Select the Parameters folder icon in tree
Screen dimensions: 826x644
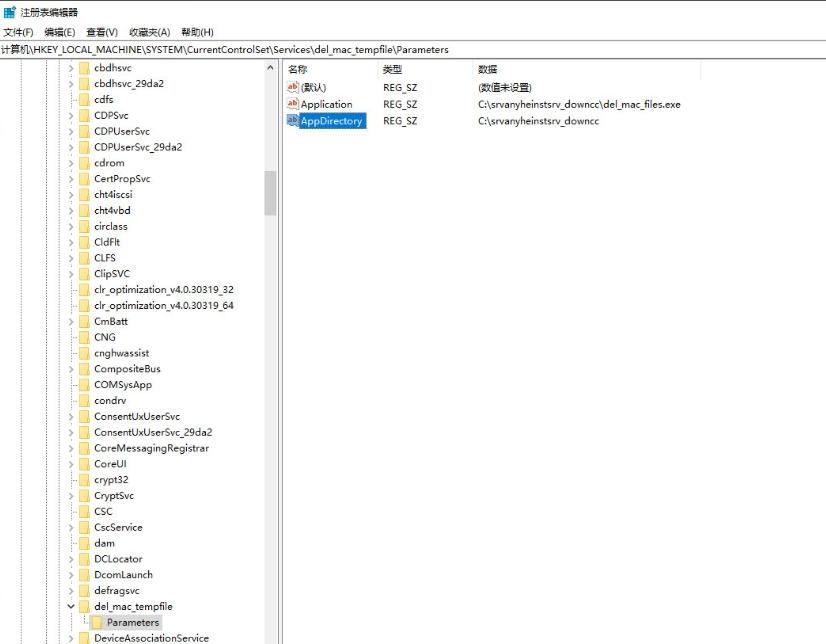click(97, 623)
